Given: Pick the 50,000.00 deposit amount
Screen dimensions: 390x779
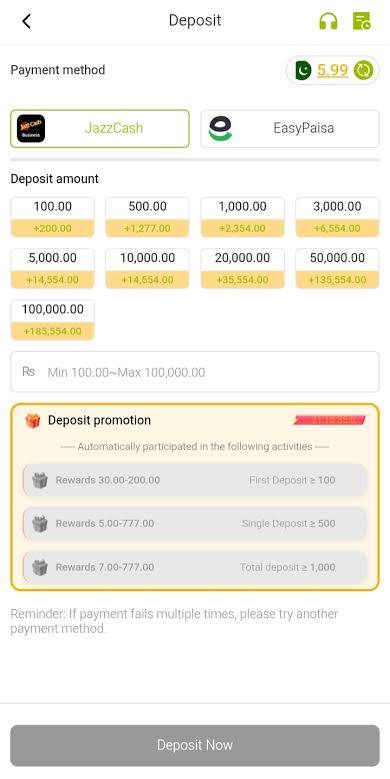Looking at the screenshot, I should 338,269.
